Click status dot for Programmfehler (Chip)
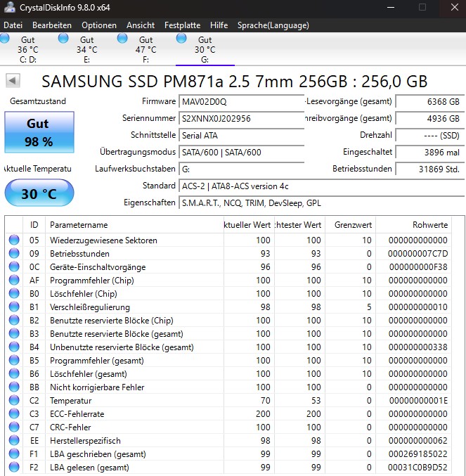Viewport: 466px width, 476px height. coord(14,280)
